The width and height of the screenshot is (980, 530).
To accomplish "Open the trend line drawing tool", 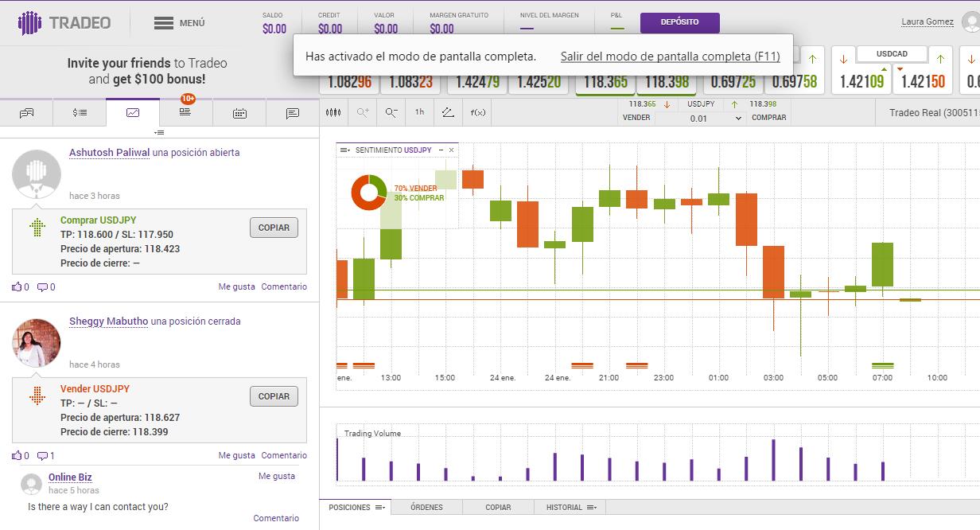I will pyautogui.click(x=449, y=112).
